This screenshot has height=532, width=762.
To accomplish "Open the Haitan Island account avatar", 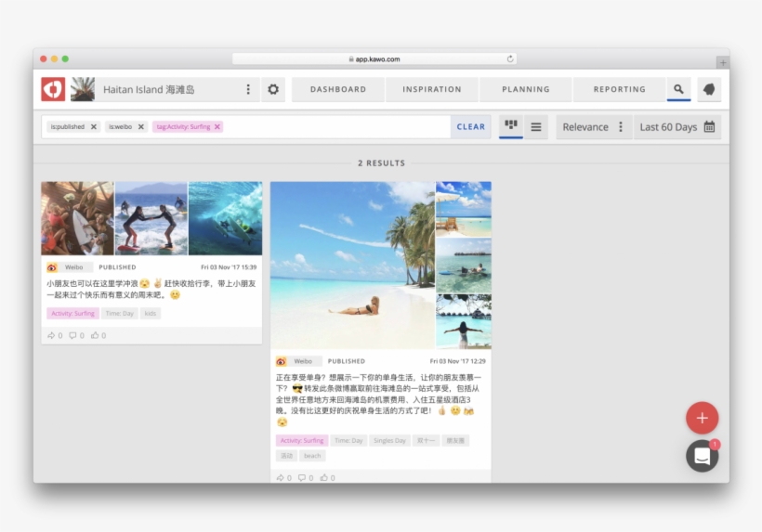I will pos(83,89).
